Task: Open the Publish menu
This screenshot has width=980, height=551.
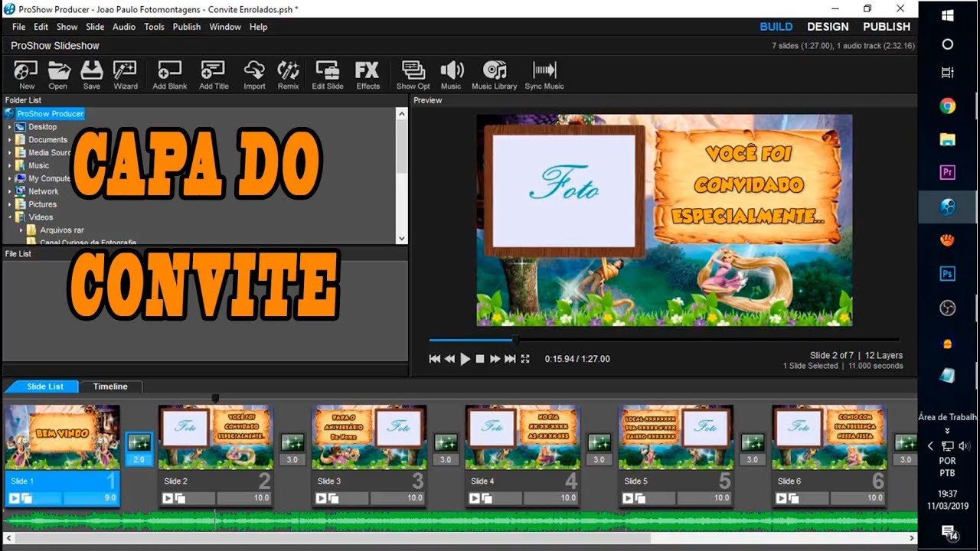Action: pyautogui.click(x=187, y=27)
